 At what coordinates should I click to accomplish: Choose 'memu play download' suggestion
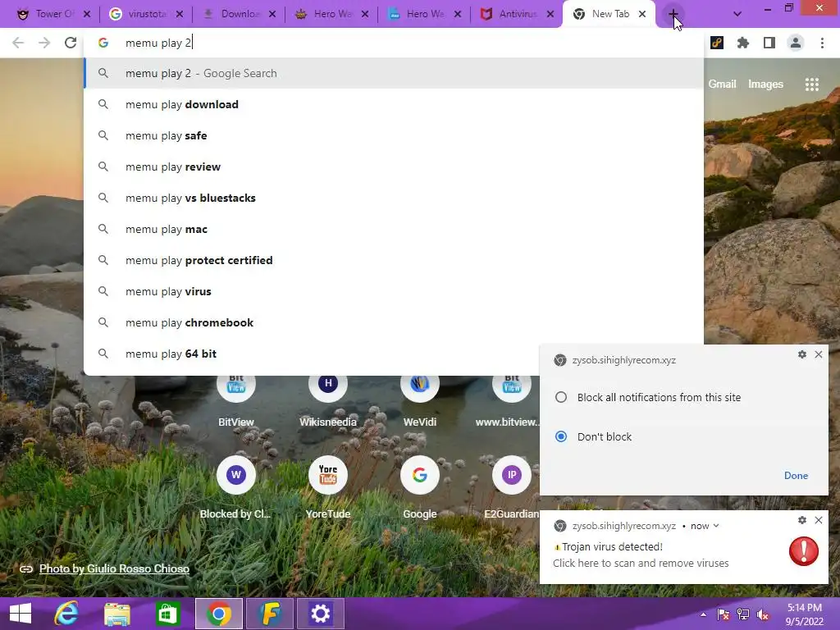[x=394, y=104]
